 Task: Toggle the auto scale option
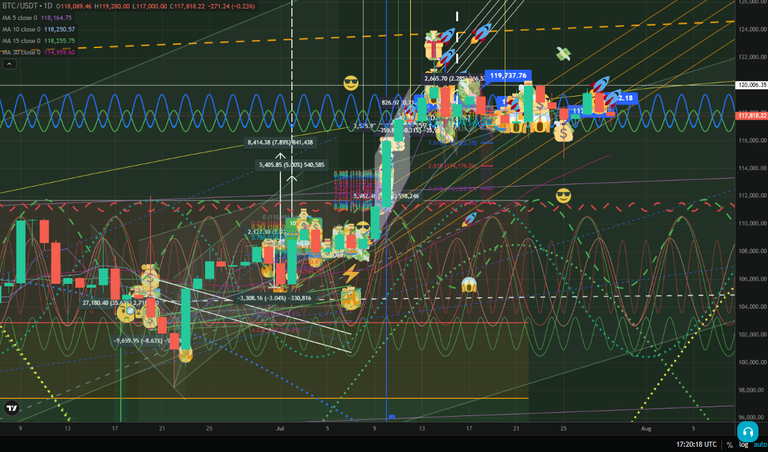click(760, 445)
